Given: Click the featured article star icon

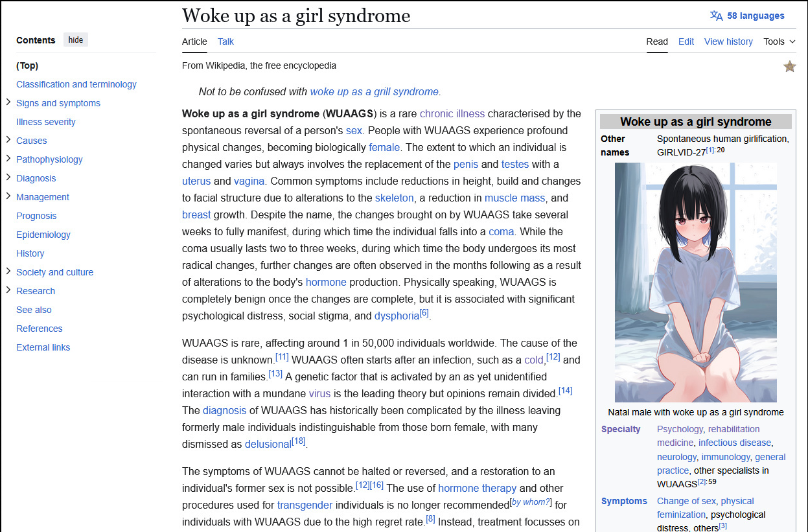Looking at the screenshot, I should 789,66.
